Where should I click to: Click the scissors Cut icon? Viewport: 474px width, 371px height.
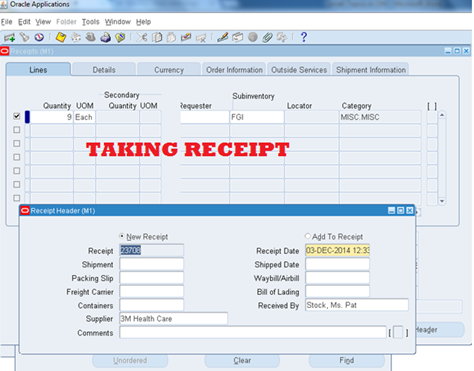(x=142, y=37)
